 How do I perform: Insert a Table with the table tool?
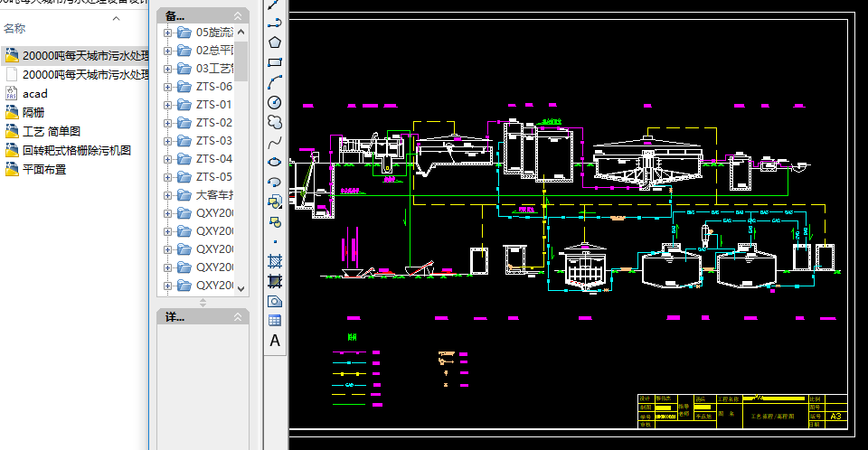click(275, 321)
